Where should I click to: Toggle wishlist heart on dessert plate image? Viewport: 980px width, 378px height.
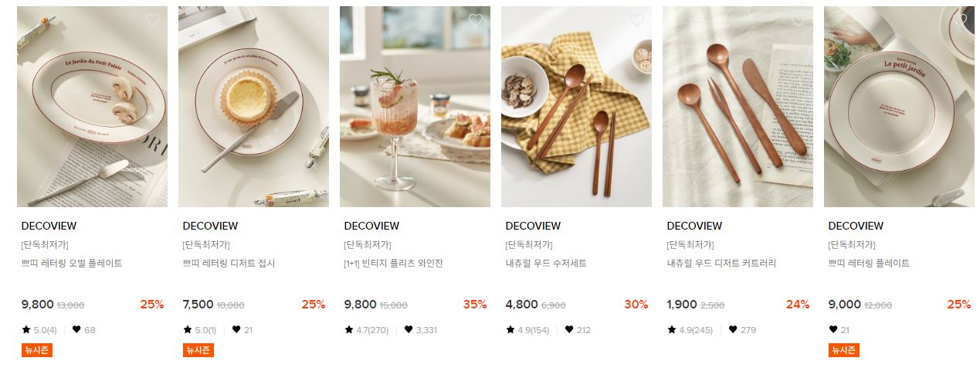[x=314, y=21]
